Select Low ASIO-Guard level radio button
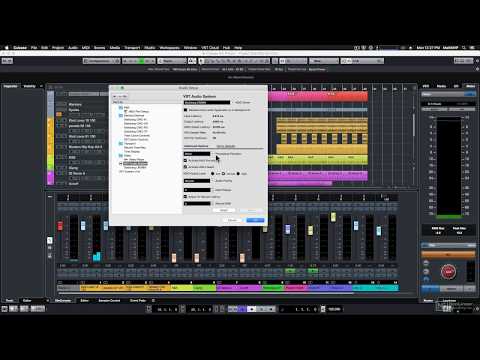 click(x=213, y=174)
